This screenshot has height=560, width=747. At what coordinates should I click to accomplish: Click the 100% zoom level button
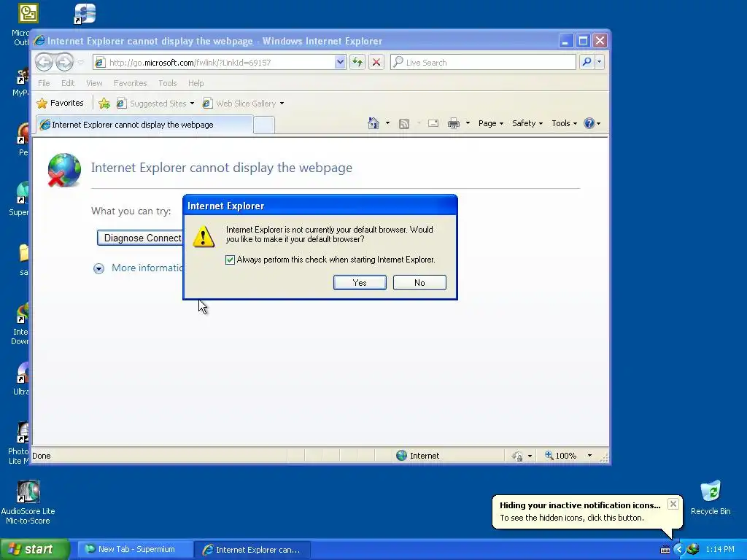coord(561,456)
